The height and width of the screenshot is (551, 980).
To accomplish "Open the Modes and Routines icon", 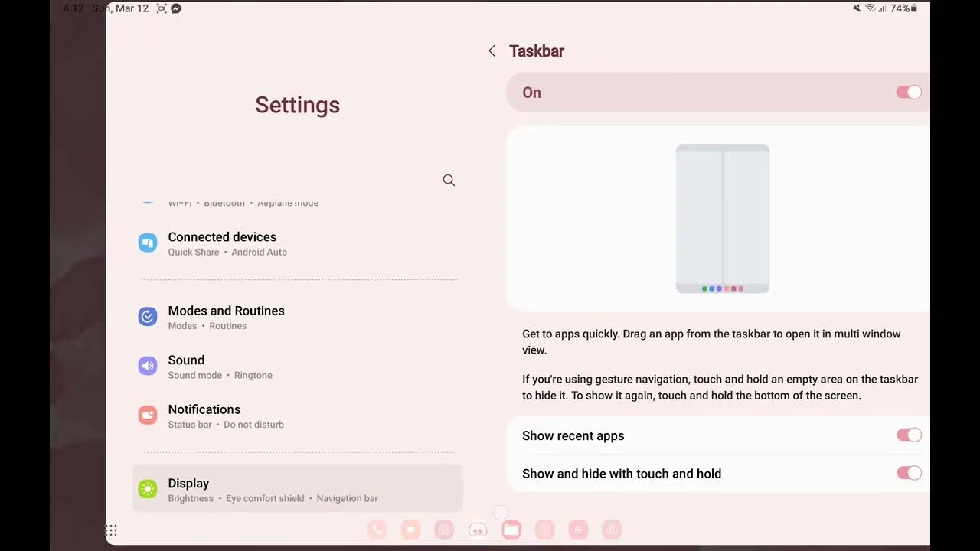I will 147,316.
